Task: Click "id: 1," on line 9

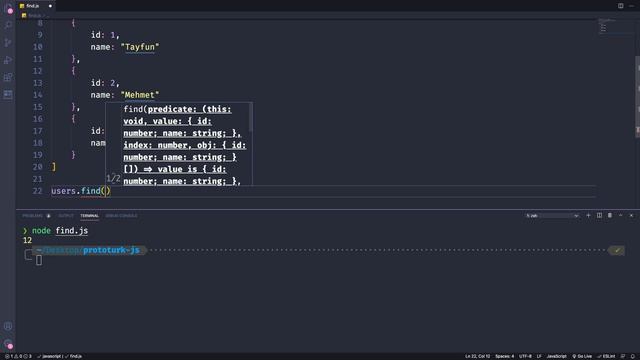Action: [105, 35]
